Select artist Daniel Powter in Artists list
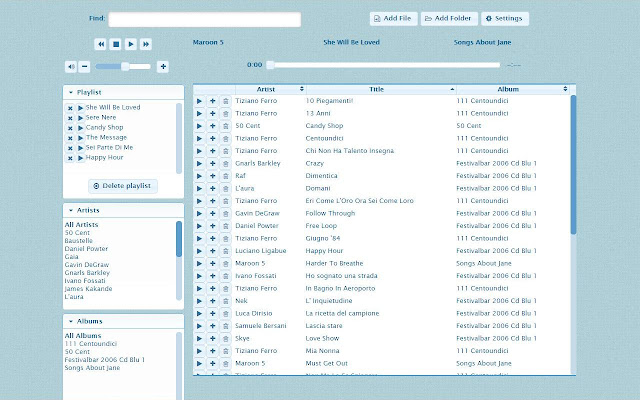Screen dimensions: 640x400 pyautogui.click(x=86, y=249)
